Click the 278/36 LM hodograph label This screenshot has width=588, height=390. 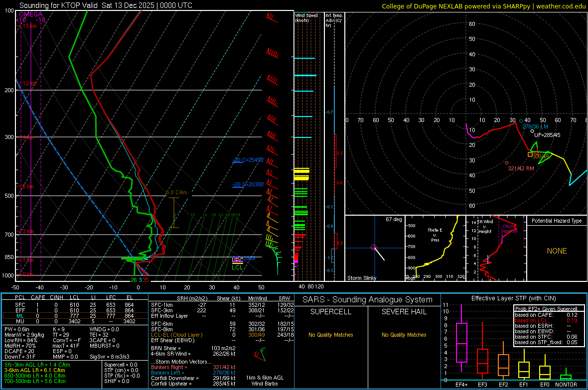[x=535, y=127]
